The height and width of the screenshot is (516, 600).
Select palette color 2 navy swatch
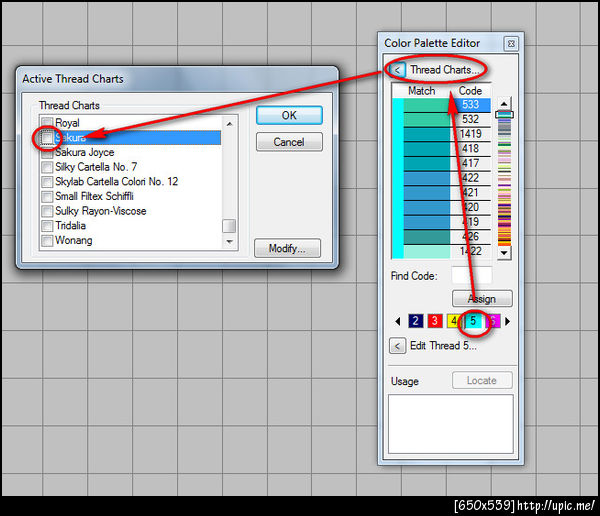416,321
